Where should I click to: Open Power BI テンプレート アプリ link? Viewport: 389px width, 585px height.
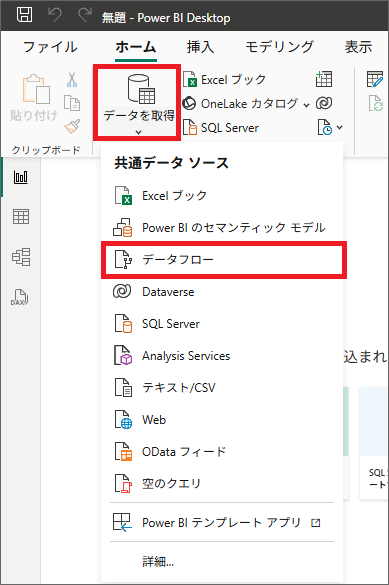coord(222,522)
